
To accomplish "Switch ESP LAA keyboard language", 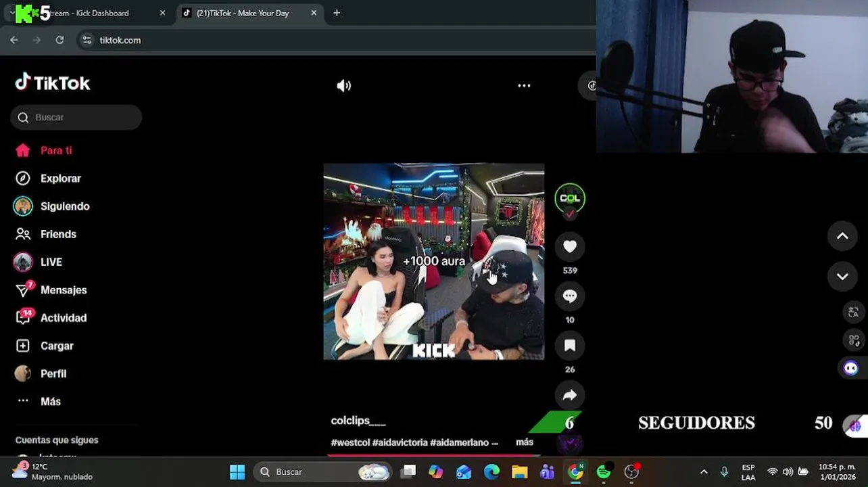I will pyautogui.click(x=748, y=472).
